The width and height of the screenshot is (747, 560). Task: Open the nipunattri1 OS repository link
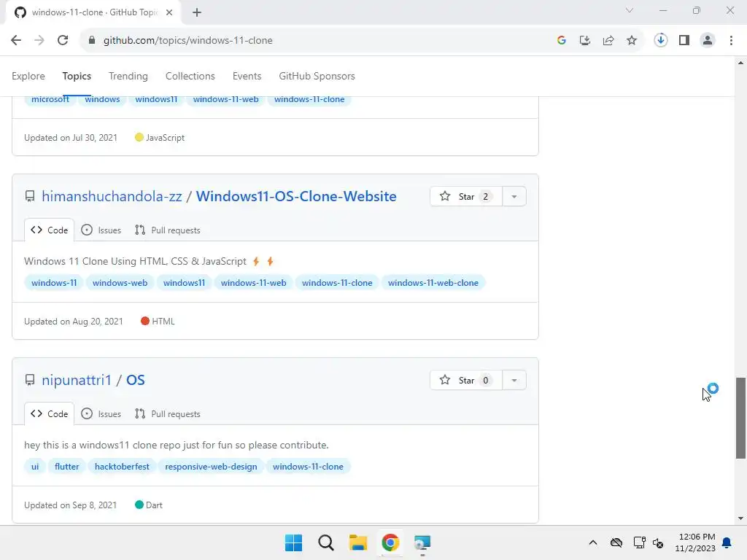pyautogui.click(x=135, y=380)
